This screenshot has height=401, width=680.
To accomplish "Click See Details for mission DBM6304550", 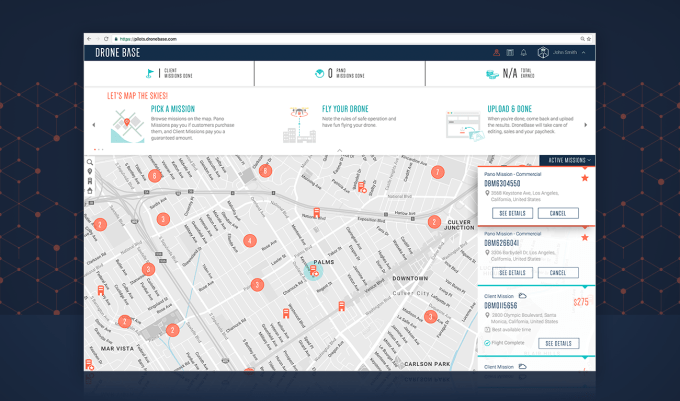I will (x=511, y=213).
